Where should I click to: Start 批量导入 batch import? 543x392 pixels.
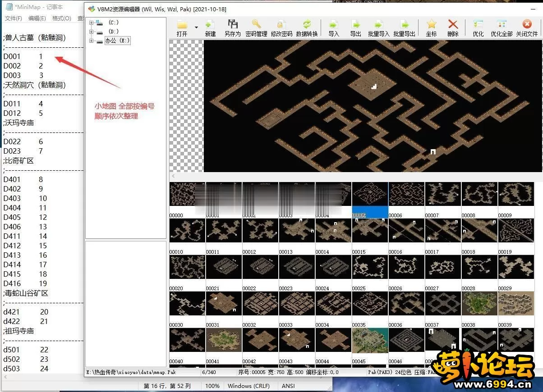tap(379, 28)
